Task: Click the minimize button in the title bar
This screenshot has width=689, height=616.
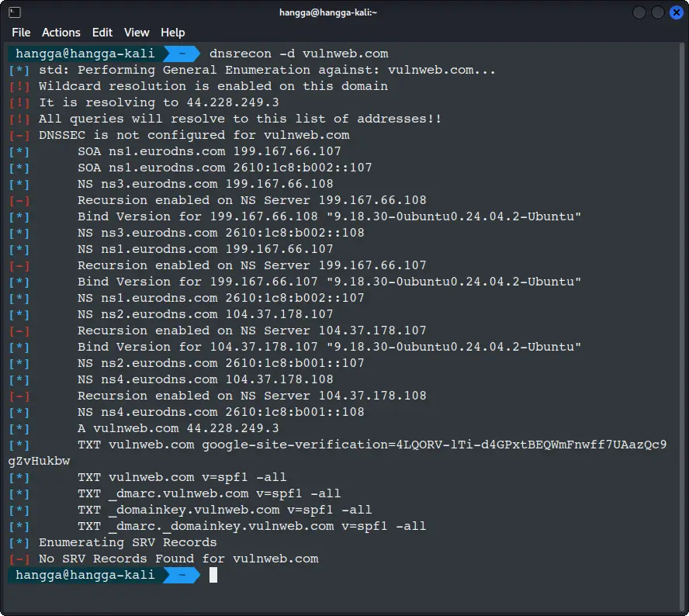Action: (638, 12)
